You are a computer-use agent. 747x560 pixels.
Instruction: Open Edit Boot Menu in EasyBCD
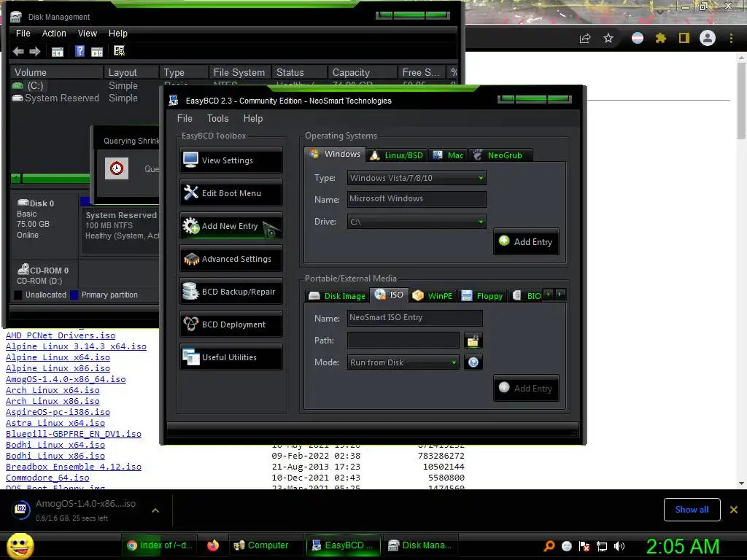point(231,193)
